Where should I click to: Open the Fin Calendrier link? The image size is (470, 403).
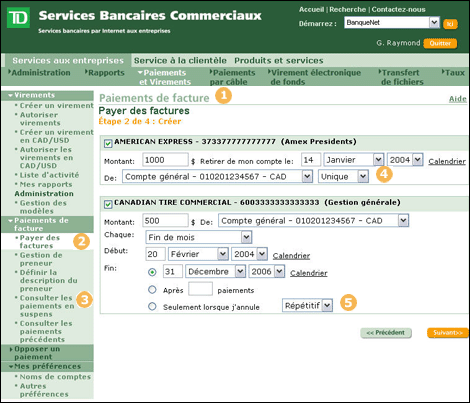tap(308, 273)
